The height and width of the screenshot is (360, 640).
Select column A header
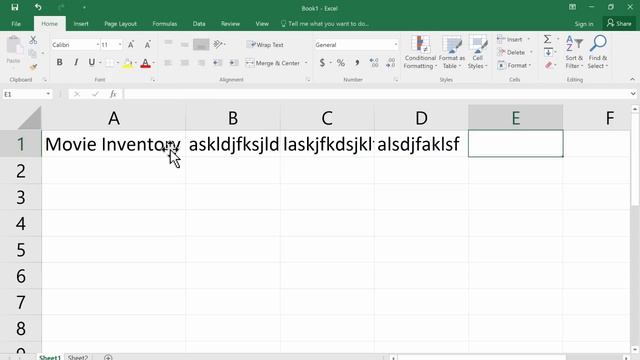(114, 118)
